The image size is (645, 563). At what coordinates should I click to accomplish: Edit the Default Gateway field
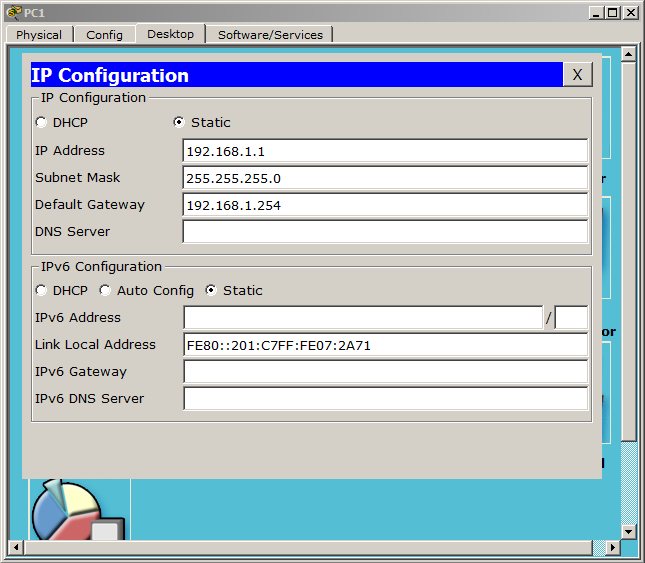pyautogui.click(x=385, y=205)
